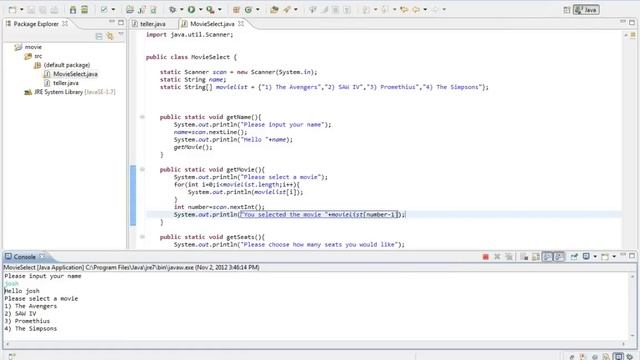Click the New file wizard icon

click(x=12, y=9)
